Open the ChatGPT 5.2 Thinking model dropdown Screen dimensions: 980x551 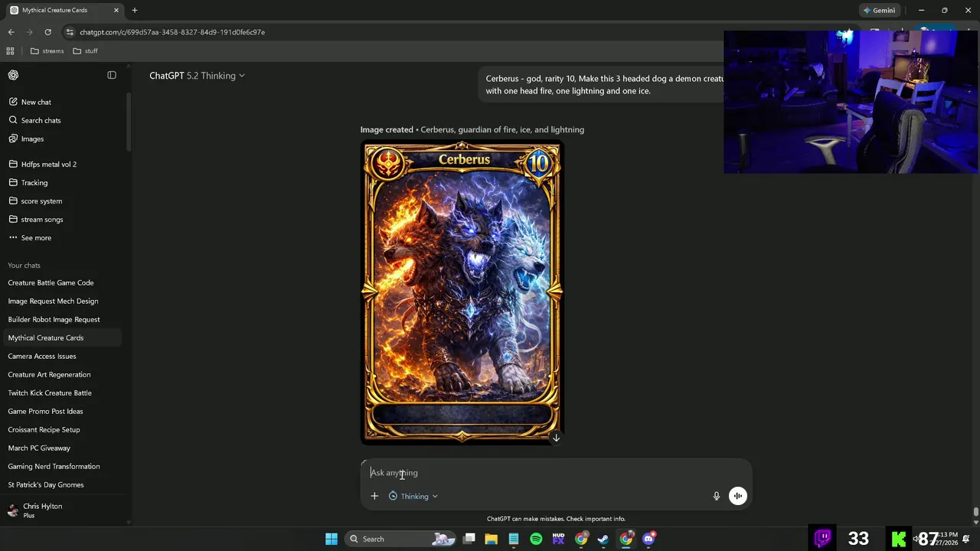tap(197, 76)
